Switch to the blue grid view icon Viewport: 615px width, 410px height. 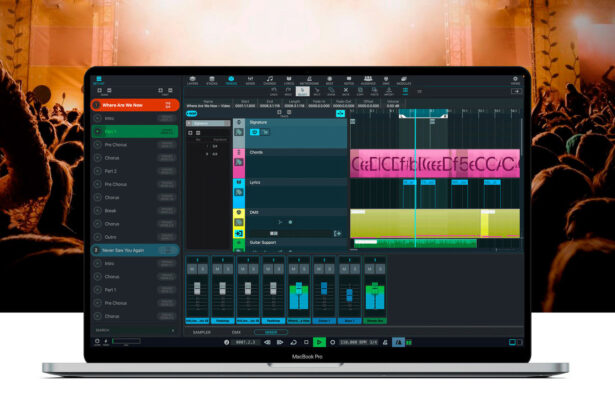(405, 91)
